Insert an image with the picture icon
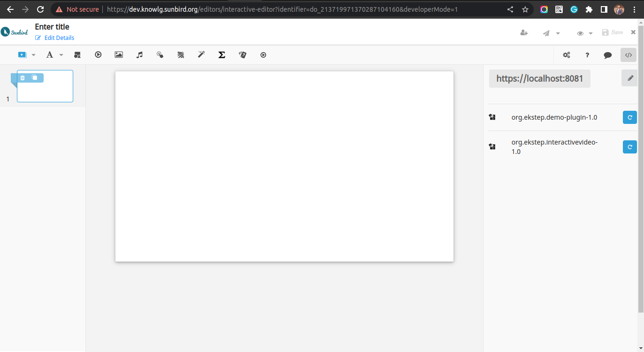This screenshot has height=352, width=644. tap(119, 55)
